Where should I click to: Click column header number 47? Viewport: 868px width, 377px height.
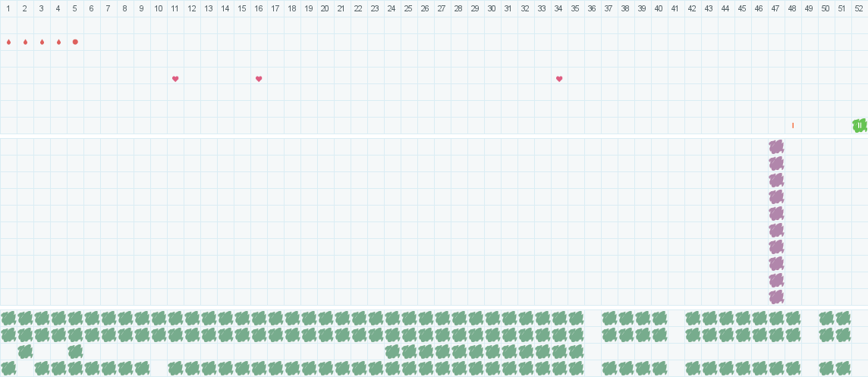pos(775,8)
